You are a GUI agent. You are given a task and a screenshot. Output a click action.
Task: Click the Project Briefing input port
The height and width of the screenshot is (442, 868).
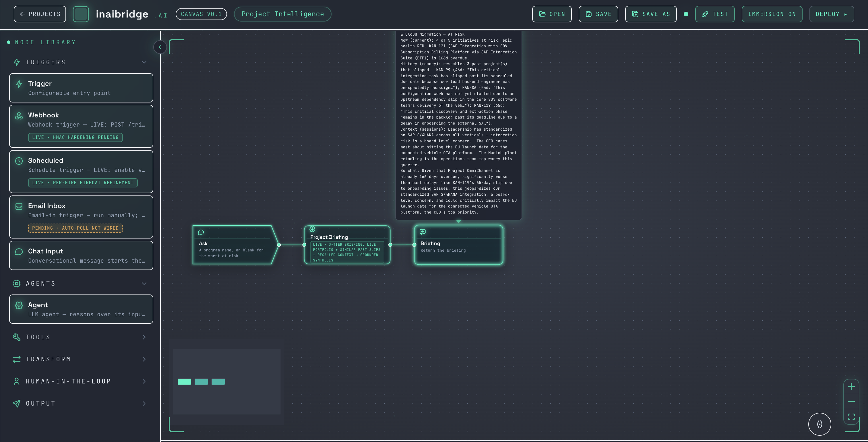tap(304, 245)
